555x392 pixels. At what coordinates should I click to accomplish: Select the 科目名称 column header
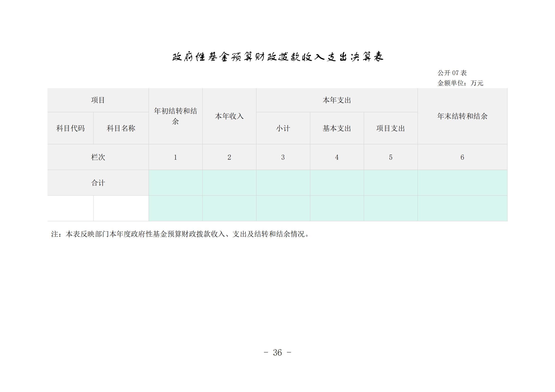coord(121,128)
